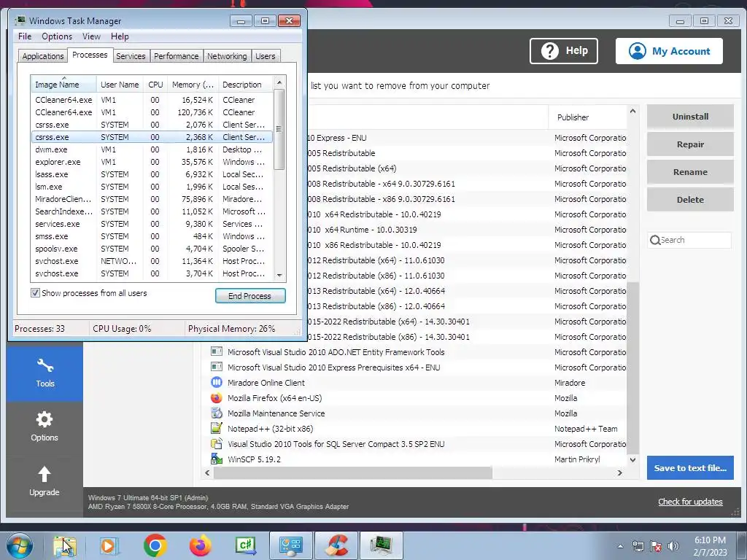This screenshot has width=747, height=560.
Task: Click the Delete button in CCleaner
Action: (690, 200)
